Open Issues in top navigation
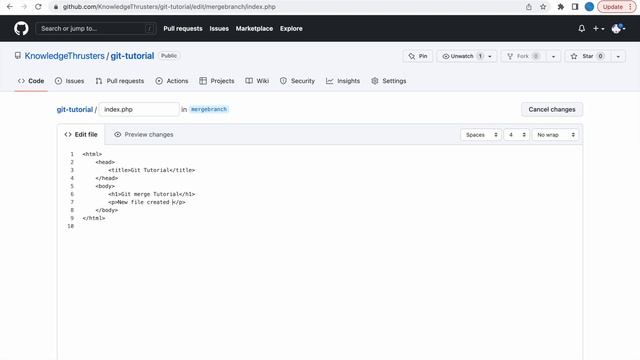The height and width of the screenshot is (360, 640). point(219,29)
